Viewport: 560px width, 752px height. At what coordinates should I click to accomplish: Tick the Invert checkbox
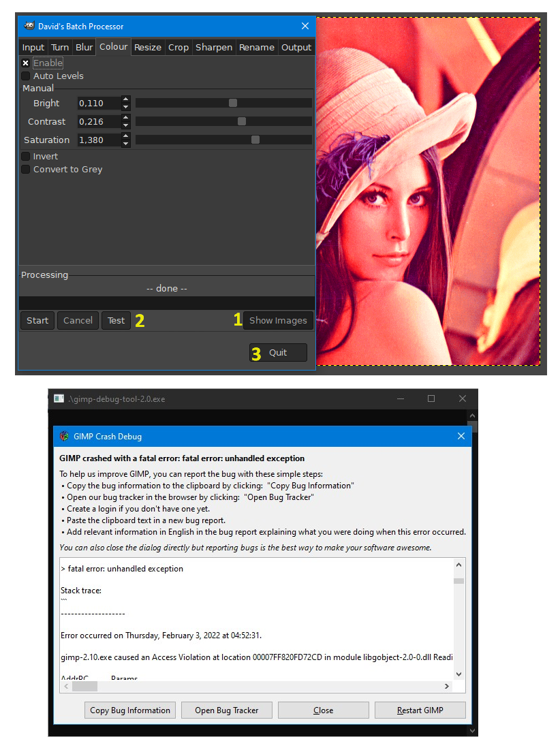[26, 157]
